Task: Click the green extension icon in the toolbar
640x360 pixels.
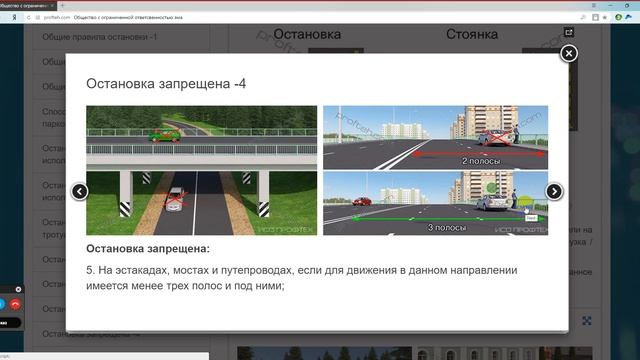Action: pos(618,17)
